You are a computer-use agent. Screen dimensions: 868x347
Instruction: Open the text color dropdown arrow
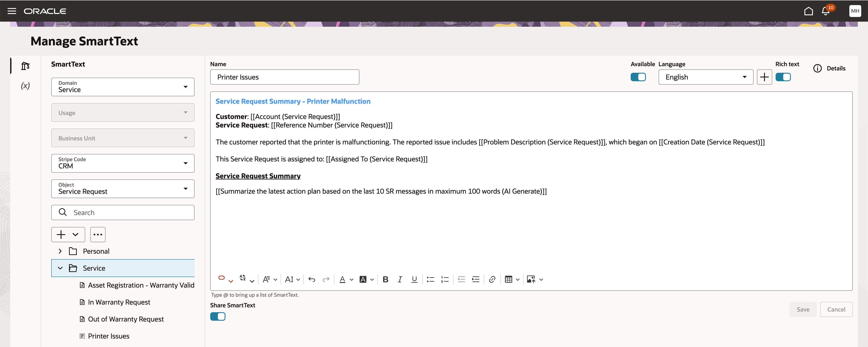click(x=351, y=280)
